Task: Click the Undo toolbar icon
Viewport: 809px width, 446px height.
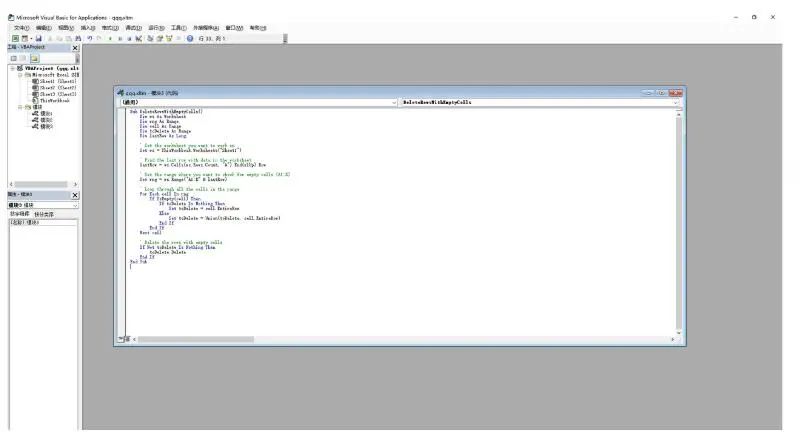Action: [x=90, y=38]
